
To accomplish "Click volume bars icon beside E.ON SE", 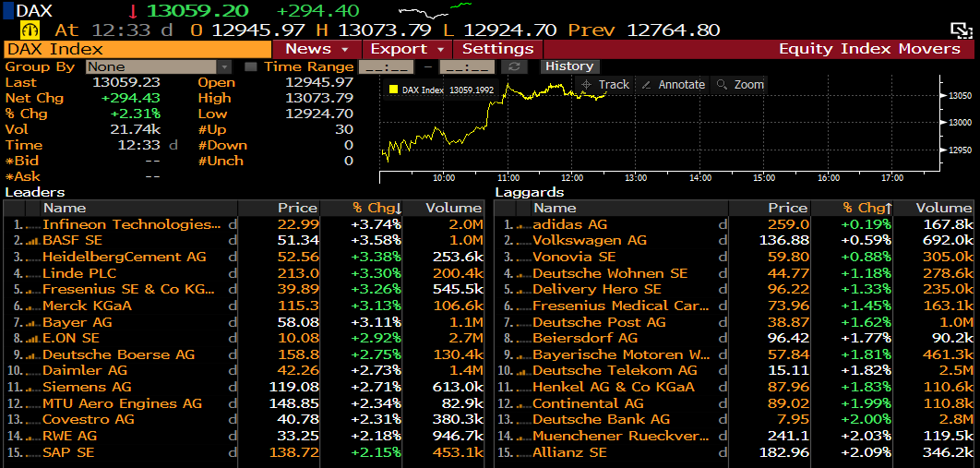I will (32, 338).
